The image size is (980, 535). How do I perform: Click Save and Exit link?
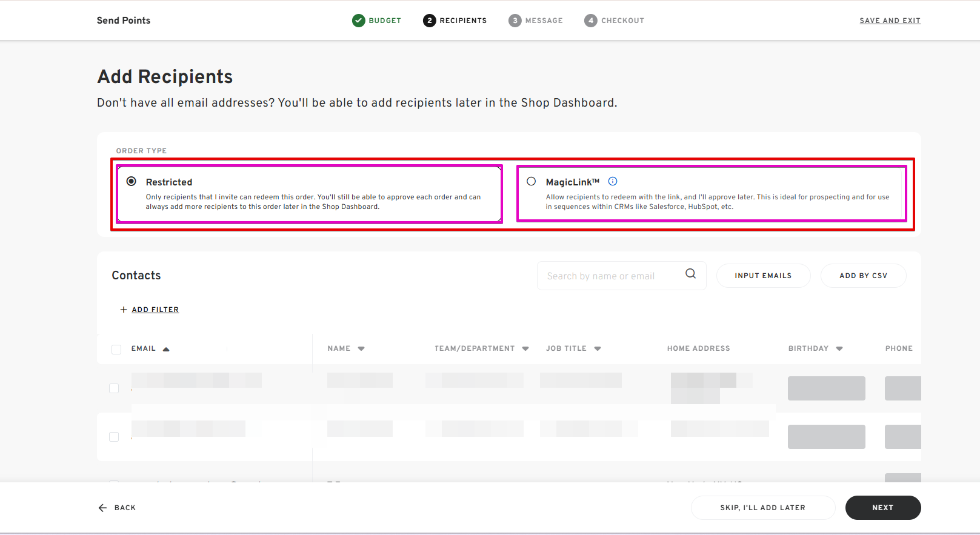pyautogui.click(x=890, y=21)
